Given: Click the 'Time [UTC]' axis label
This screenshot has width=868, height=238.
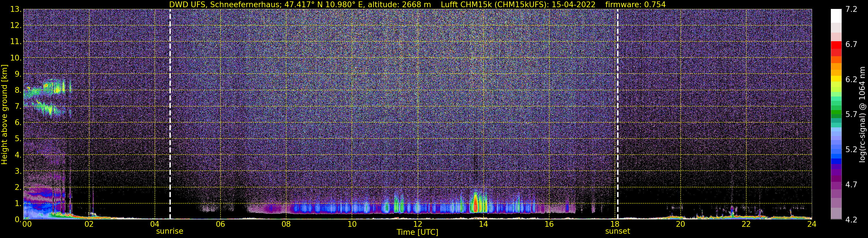Looking at the screenshot, I should pyautogui.click(x=417, y=232).
